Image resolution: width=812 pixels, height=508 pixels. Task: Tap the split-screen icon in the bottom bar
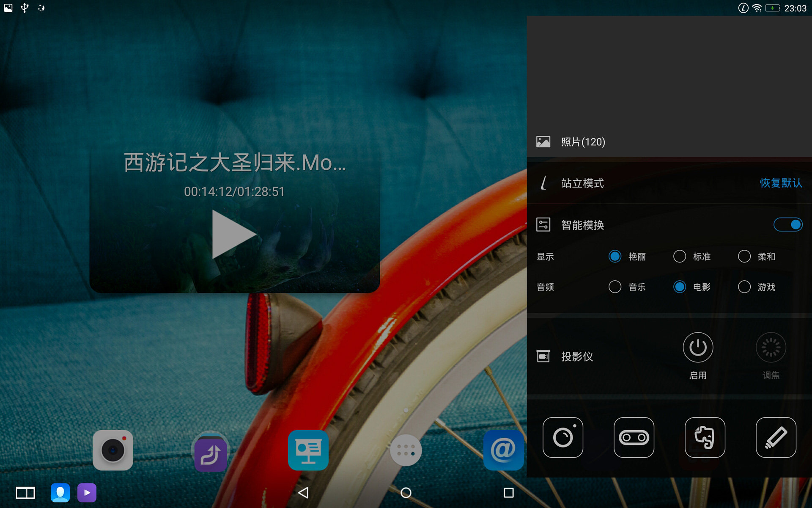(25, 493)
